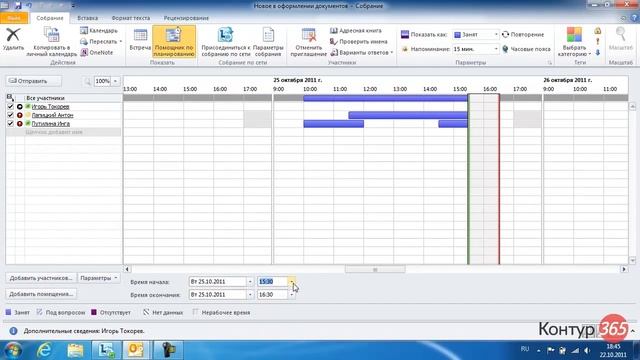Click attendee name Путилина Инга link
This screenshot has height=360, width=640.
point(51,124)
